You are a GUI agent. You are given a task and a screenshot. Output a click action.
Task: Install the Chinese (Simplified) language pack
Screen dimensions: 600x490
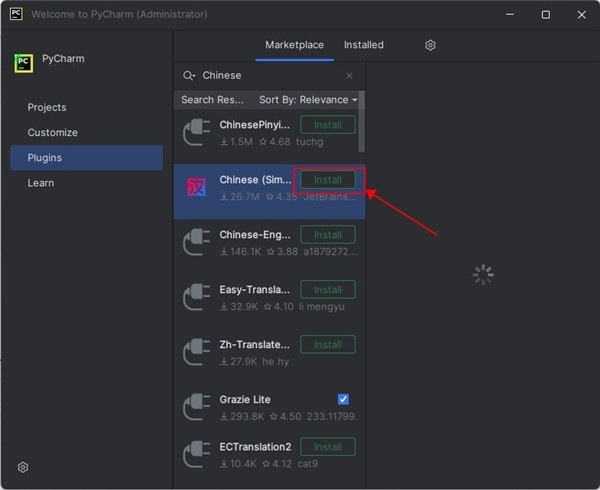(328, 180)
